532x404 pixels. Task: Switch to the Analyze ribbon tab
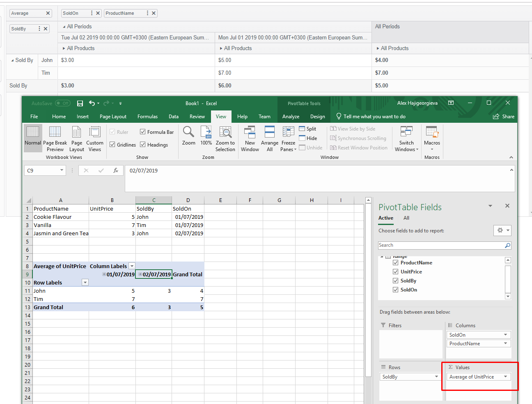click(291, 117)
